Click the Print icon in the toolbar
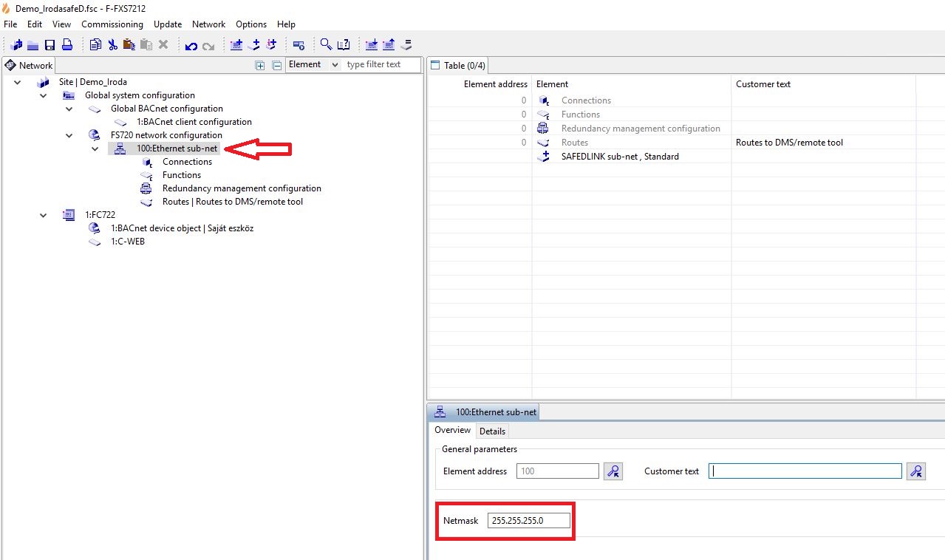945x560 pixels. 66,45
